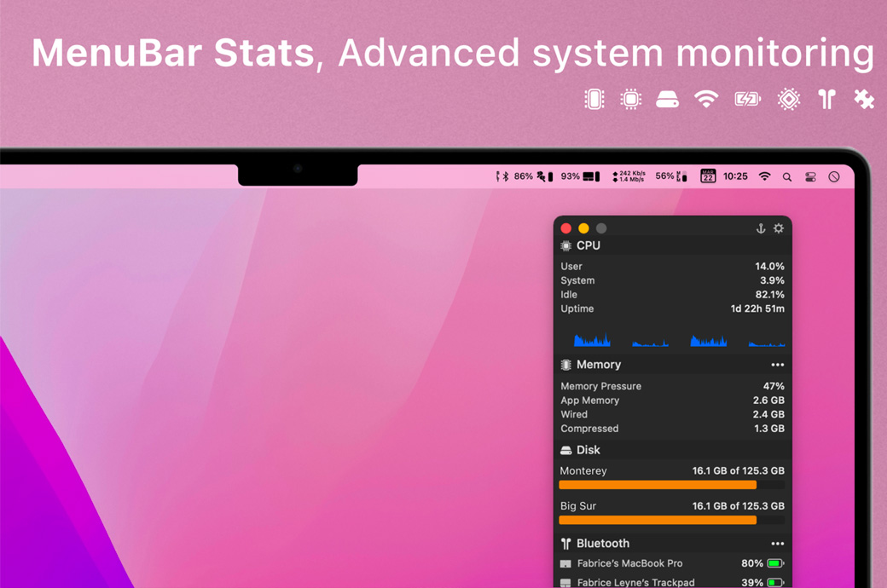
Task: Expand the Memory section's three-dots menu
Action: point(777,365)
